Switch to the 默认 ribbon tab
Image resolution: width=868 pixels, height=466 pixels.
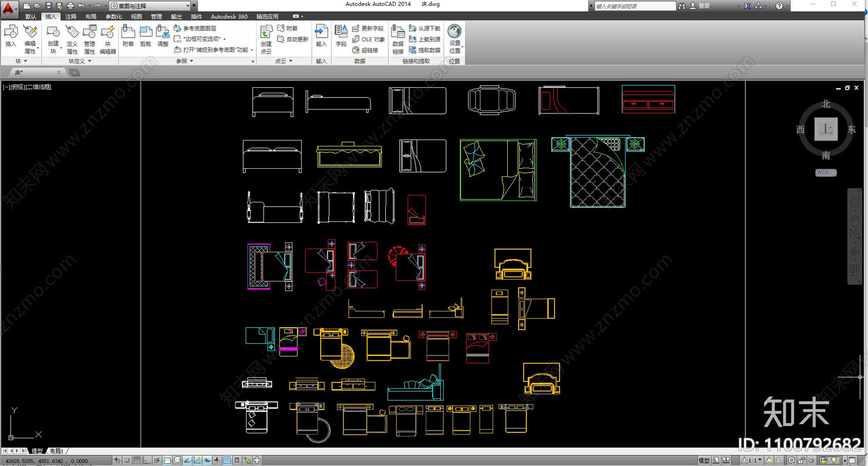pyautogui.click(x=31, y=16)
